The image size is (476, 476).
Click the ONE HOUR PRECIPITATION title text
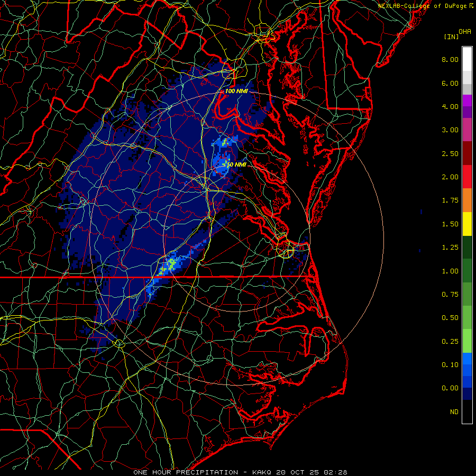186,472
